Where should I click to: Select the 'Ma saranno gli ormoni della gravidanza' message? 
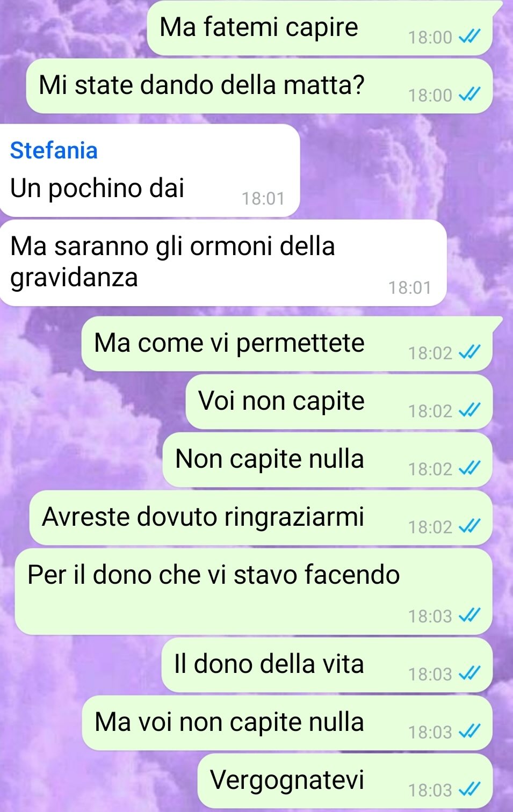coord(223,263)
